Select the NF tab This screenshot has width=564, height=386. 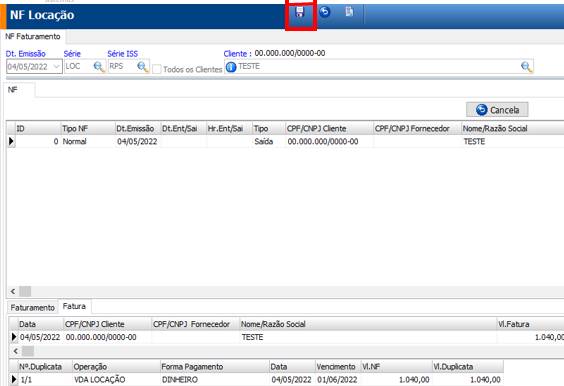click(19, 90)
